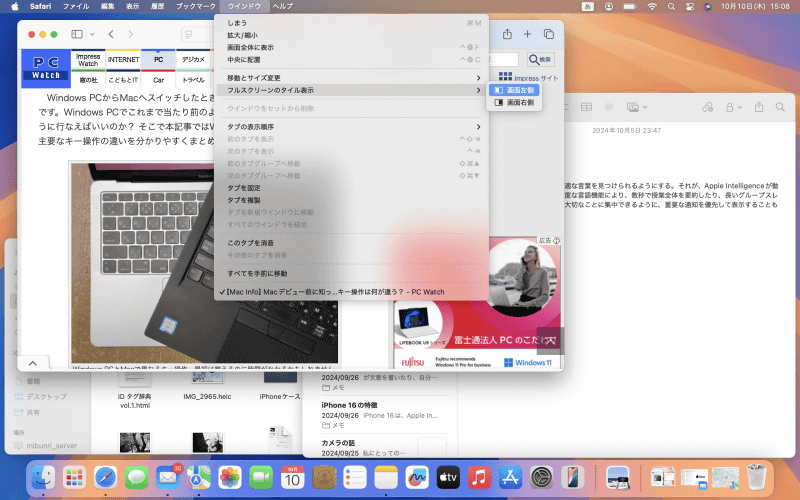This screenshot has width=800, height=500.
Task: Open Reminders from the Dock
Action: pyautogui.click(x=355, y=478)
